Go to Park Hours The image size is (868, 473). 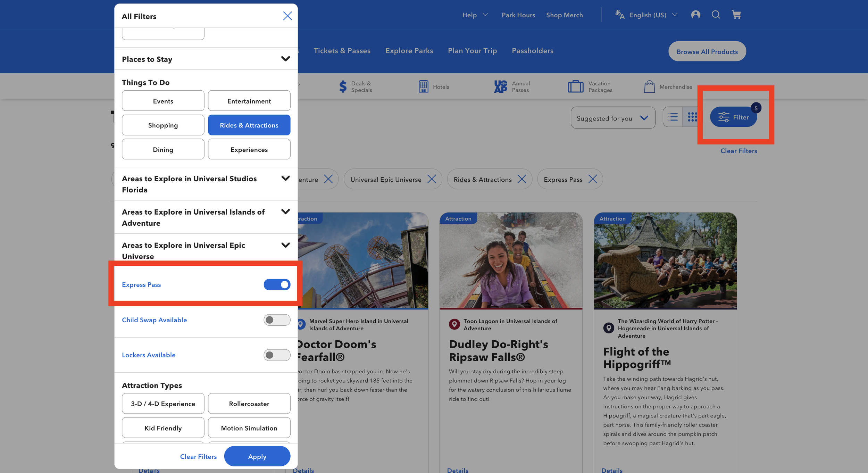click(x=518, y=15)
